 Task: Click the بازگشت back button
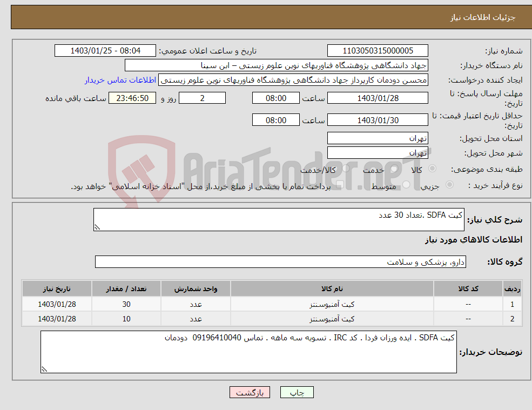[250, 392]
